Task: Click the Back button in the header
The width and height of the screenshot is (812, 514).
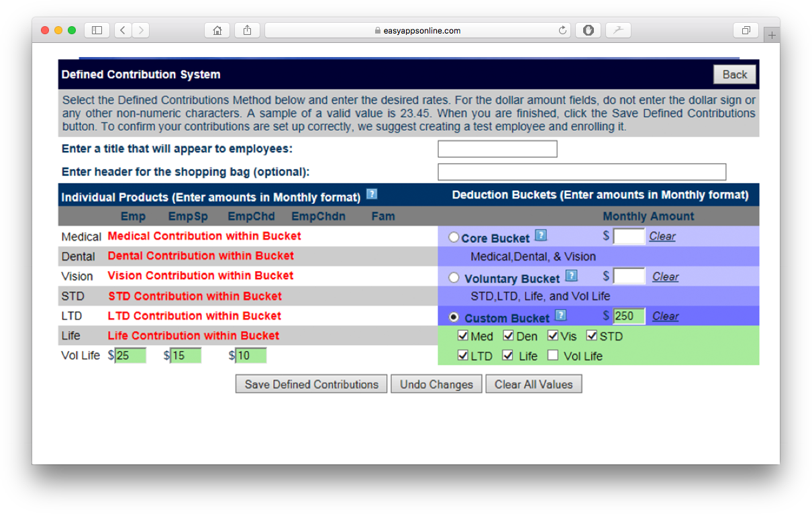Action: tap(735, 74)
